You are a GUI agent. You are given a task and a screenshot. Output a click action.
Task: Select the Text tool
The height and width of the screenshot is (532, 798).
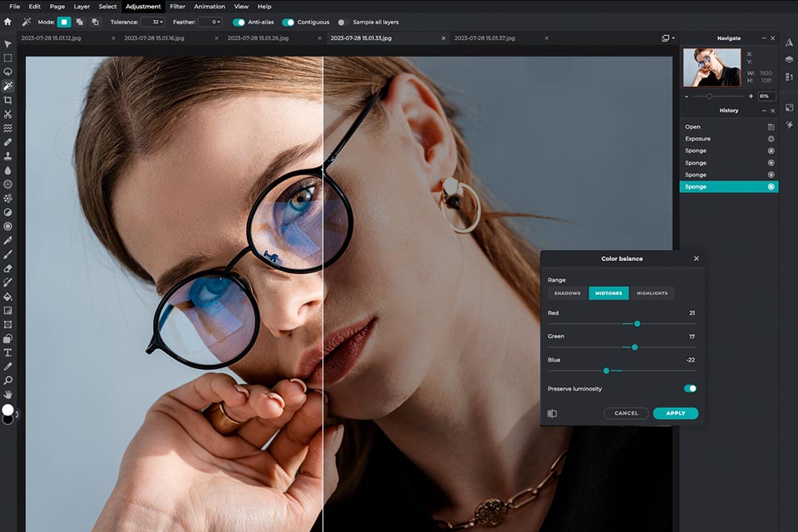pyautogui.click(x=7, y=352)
